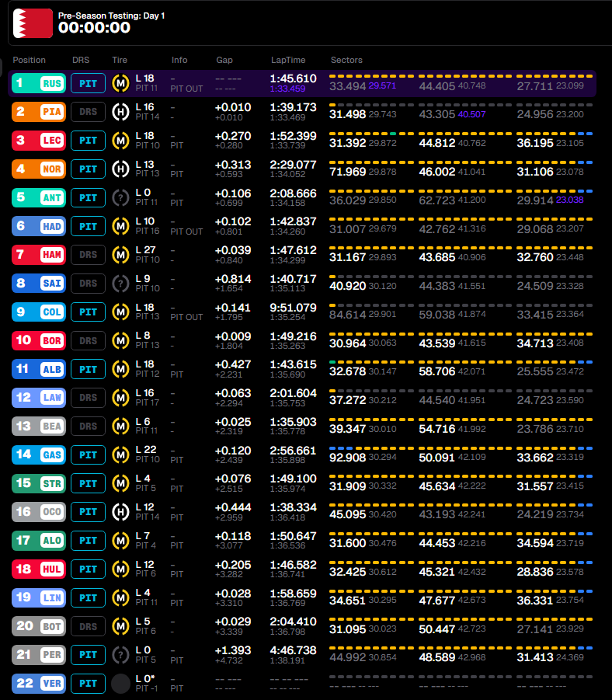Click the medium tire icon in LAW row
Viewport: 612px width, 700px height.
(120, 397)
